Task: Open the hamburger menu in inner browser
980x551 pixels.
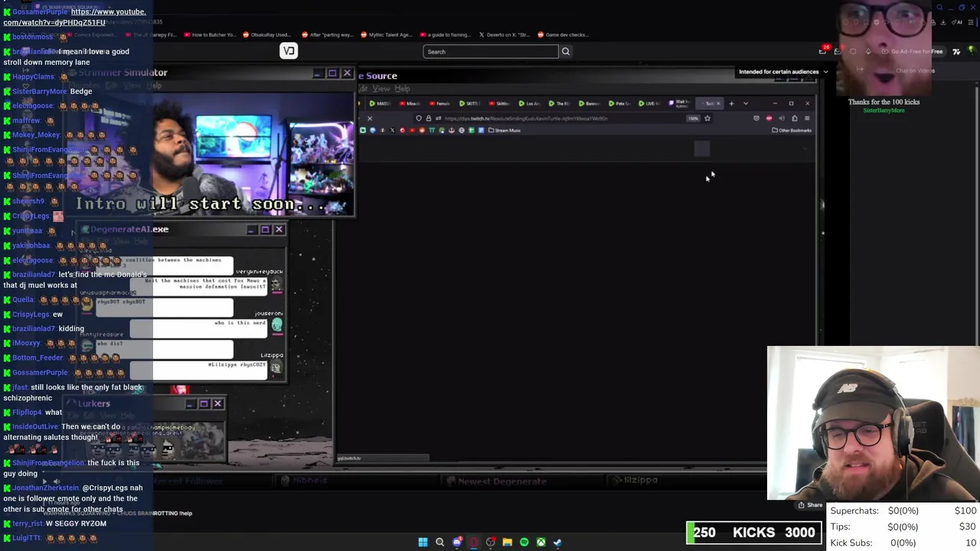Action: pyautogui.click(x=807, y=119)
